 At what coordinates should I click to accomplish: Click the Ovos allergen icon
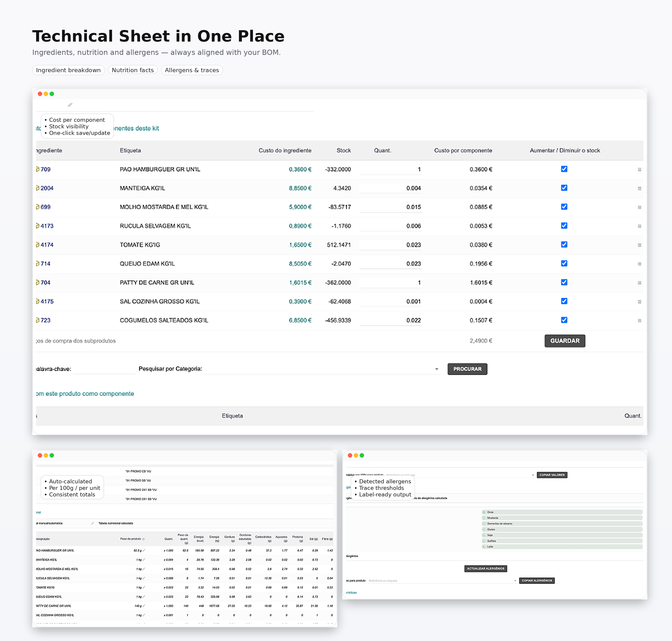(484, 512)
